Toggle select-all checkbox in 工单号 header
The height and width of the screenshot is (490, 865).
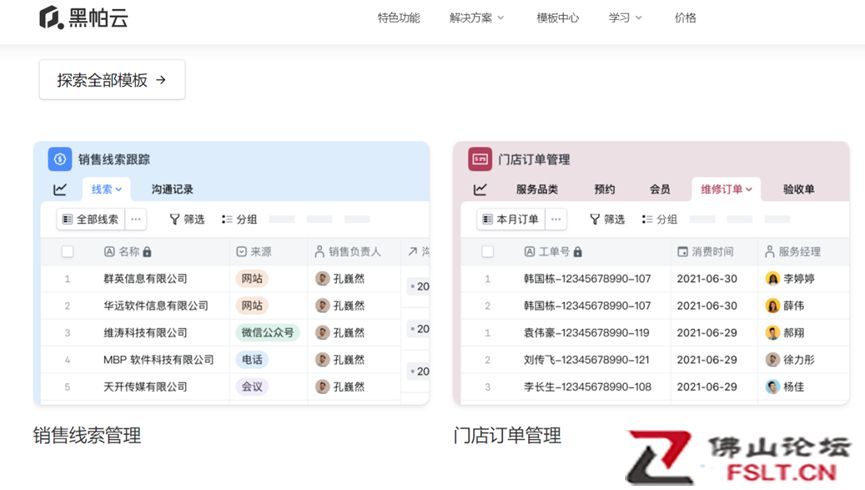(x=488, y=252)
